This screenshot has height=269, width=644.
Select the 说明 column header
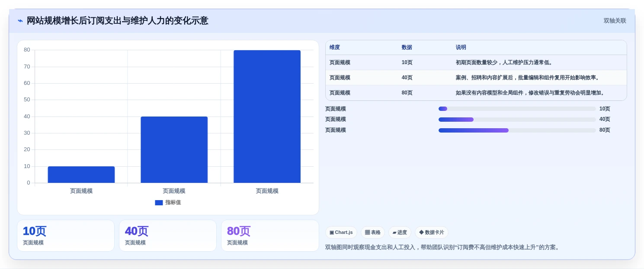coord(461,47)
